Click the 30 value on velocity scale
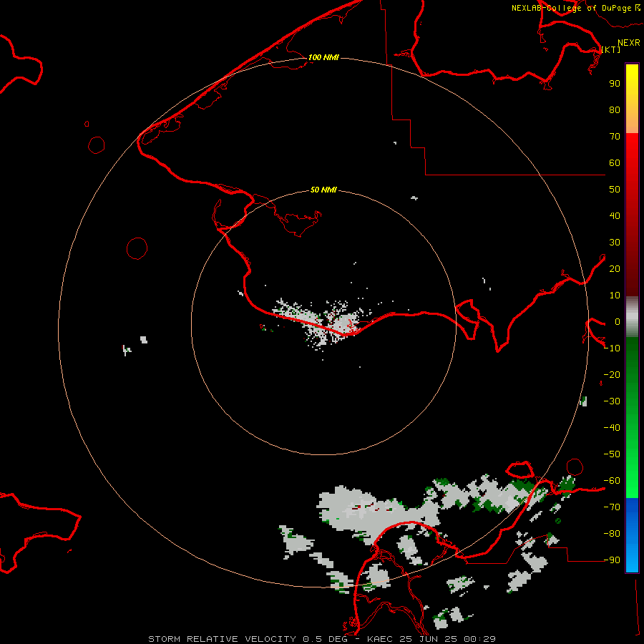This screenshot has width=644, height=644. click(x=615, y=243)
